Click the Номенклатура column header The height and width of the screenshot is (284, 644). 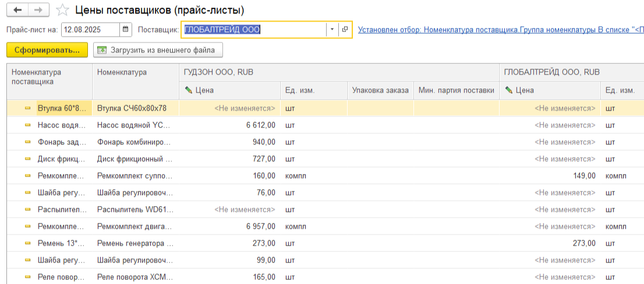click(x=136, y=81)
